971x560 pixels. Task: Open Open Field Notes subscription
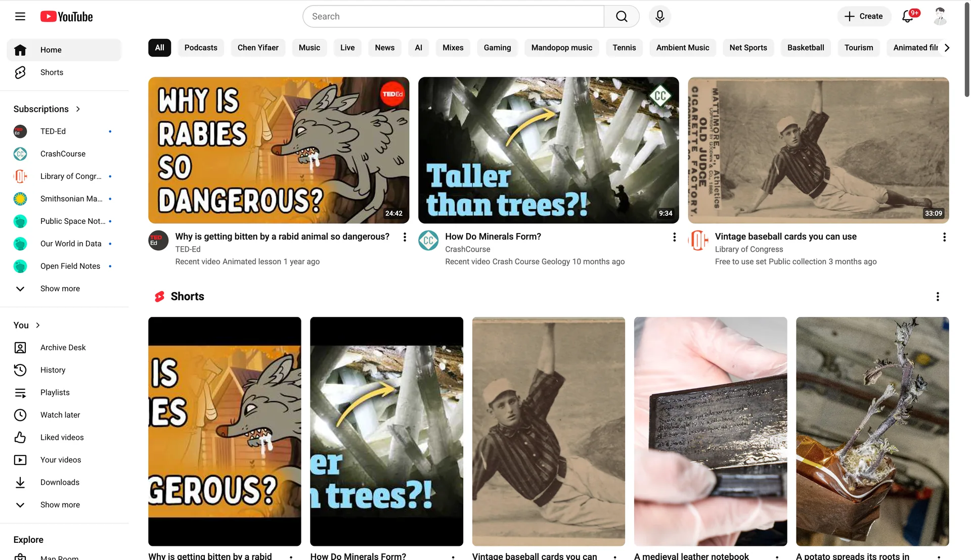pyautogui.click(x=64, y=266)
